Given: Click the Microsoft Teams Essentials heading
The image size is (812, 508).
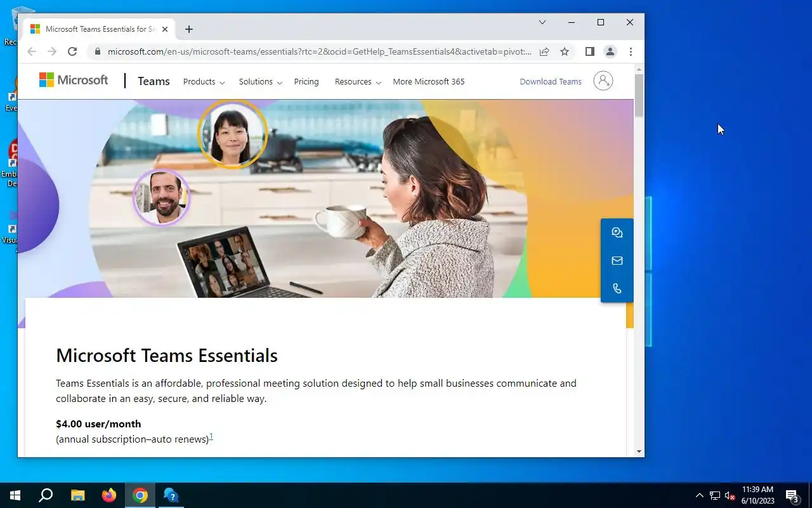Looking at the screenshot, I should coord(167,356).
